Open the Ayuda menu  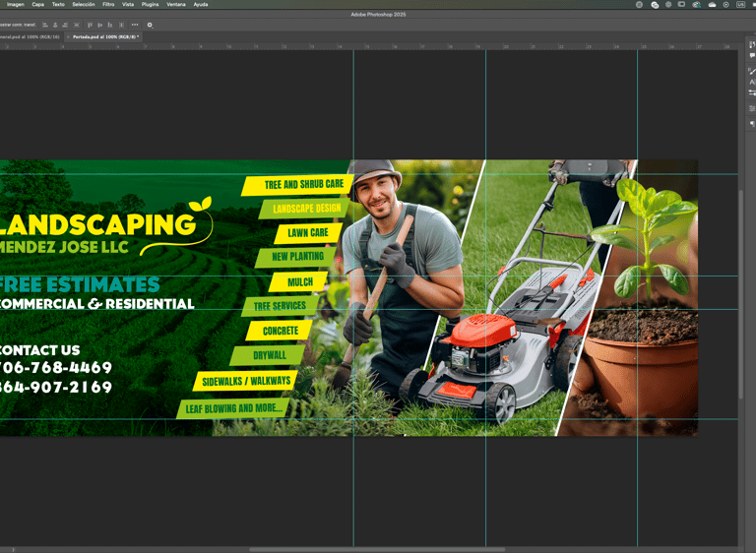(201, 4)
